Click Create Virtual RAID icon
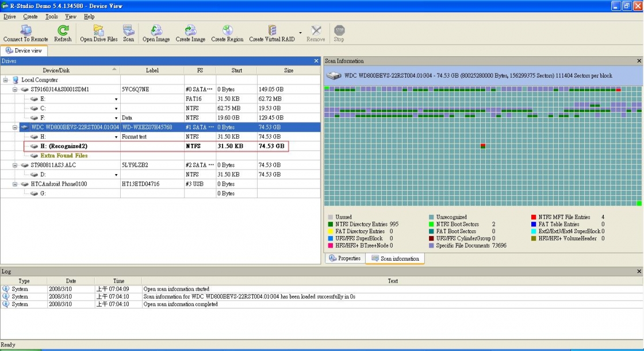The image size is (644, 351). point(272,33)
